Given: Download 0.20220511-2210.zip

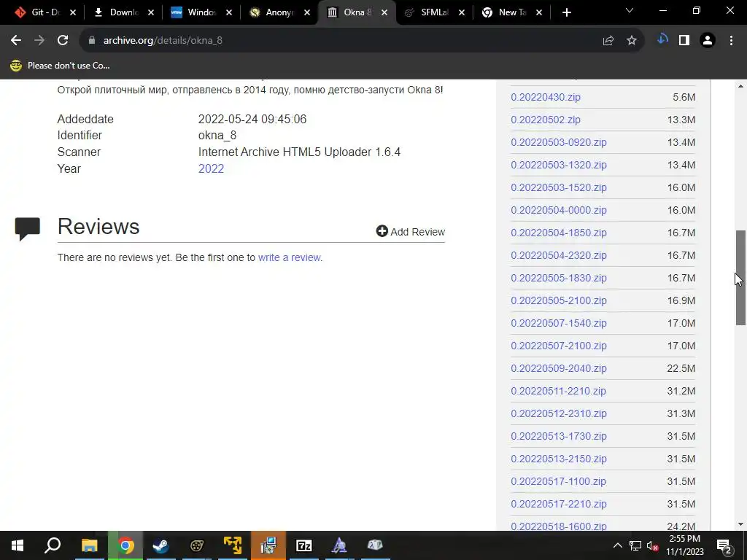Looking at the screenshot, I should click(x=558, y=391).
